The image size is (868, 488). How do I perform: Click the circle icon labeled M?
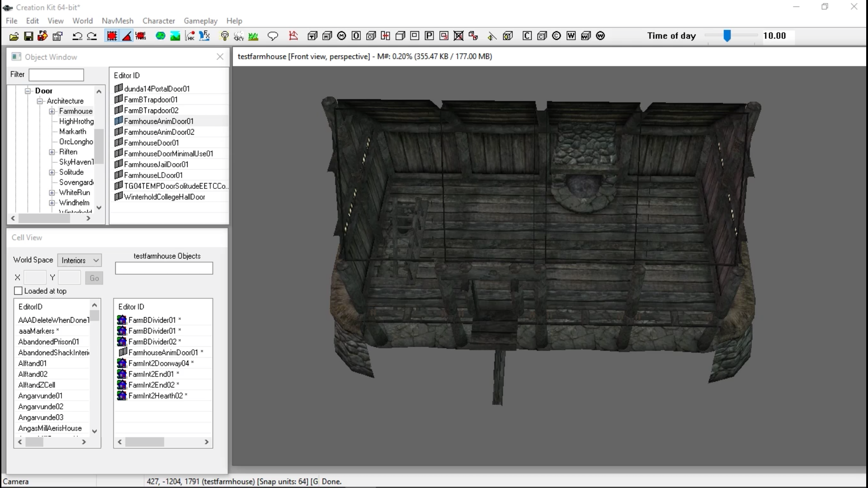pos(342,36)
